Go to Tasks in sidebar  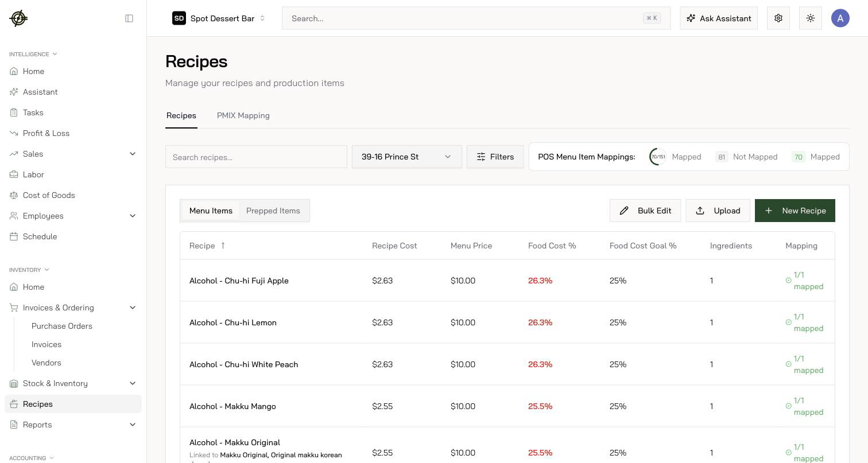pos(73,112)
